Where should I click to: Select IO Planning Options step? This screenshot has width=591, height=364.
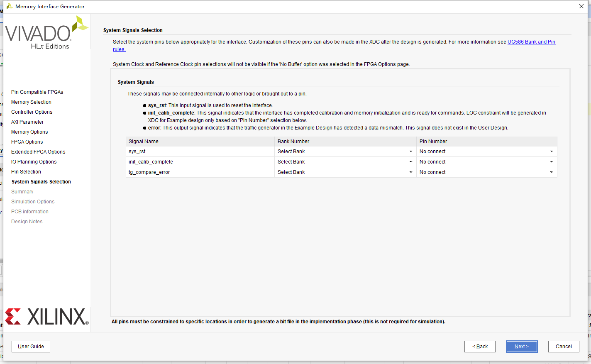34,162
